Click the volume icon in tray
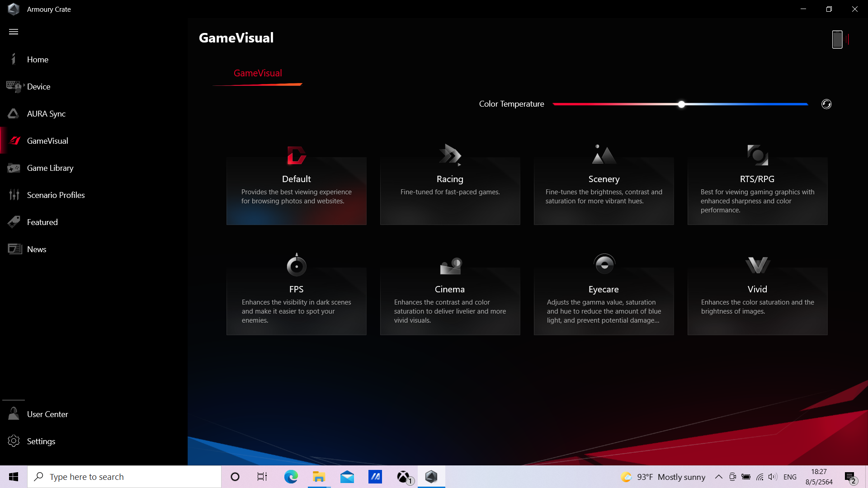The height and width of the screenshot is (488, 868). (x=773, y=477)
